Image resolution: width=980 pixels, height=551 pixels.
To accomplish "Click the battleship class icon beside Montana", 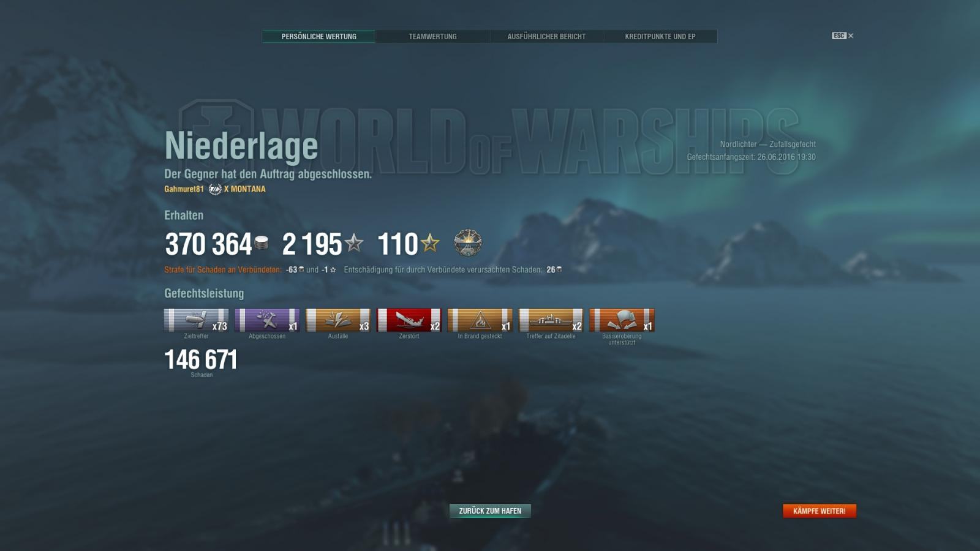I will point(215,189).
